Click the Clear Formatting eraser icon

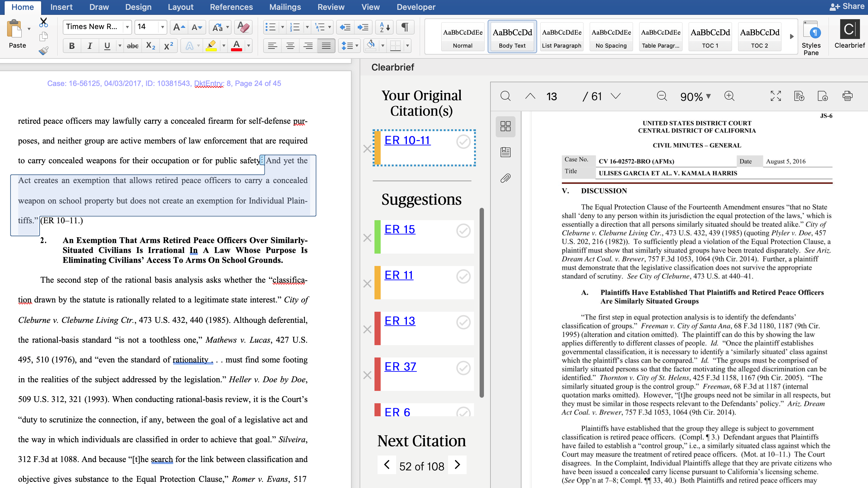coord(243,27)
